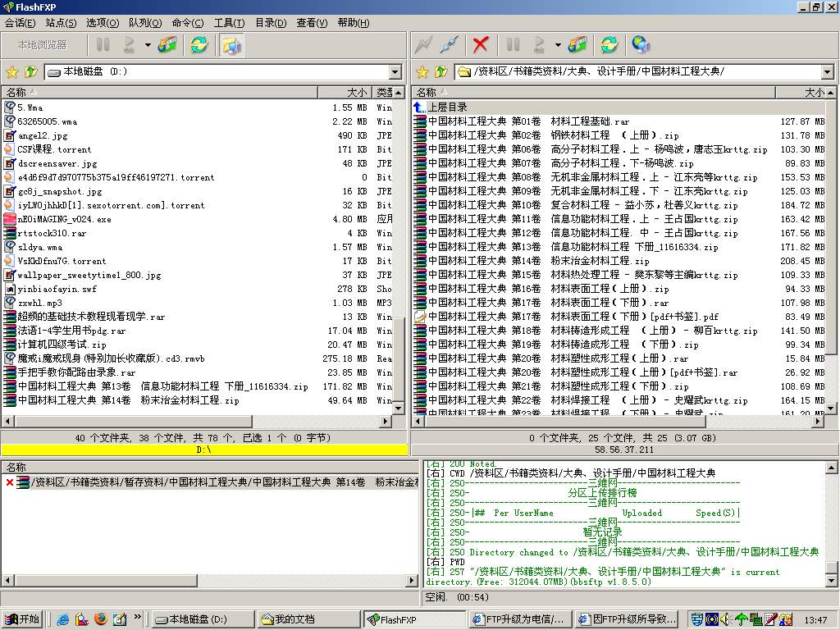Viewport: 840px width, 630px height.
Task: Click the left pane pause transfer icon
Action: [x=103, y=44]
